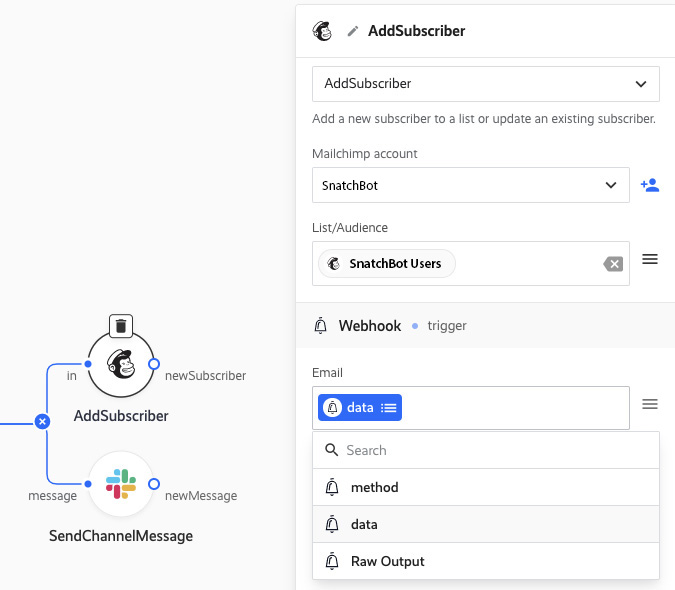
Task: Open the SnatchBot Mailchimp account dropdown
Action: click(x=471, y=185)
